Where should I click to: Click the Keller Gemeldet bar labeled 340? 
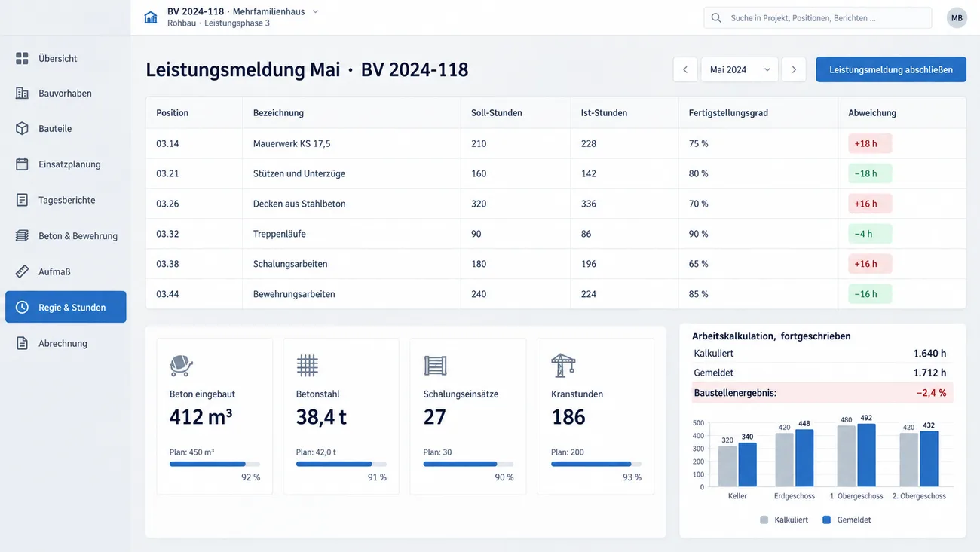(748, 465)
